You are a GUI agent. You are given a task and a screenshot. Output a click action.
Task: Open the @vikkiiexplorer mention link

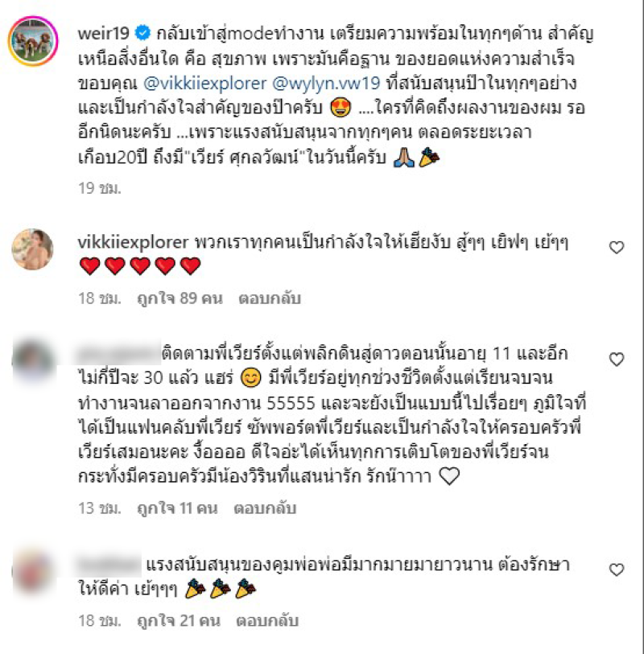205,83
